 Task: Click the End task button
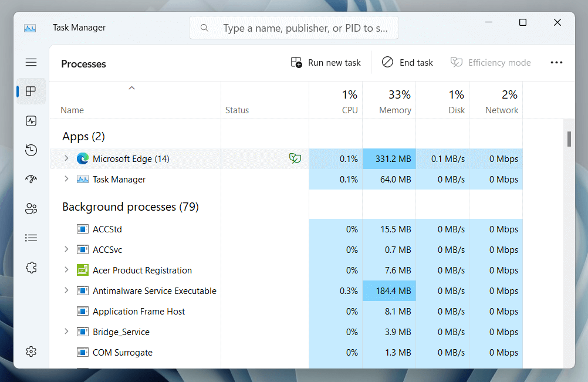click(407, 63)
